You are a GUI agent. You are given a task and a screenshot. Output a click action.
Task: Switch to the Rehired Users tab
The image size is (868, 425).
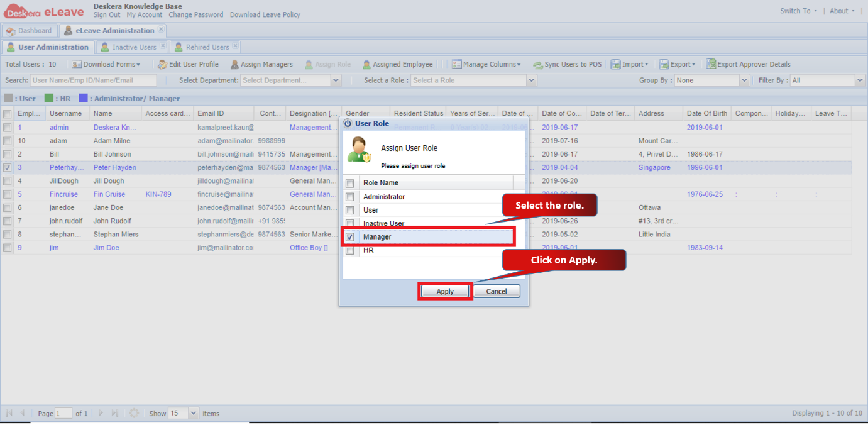coord(205,47)
